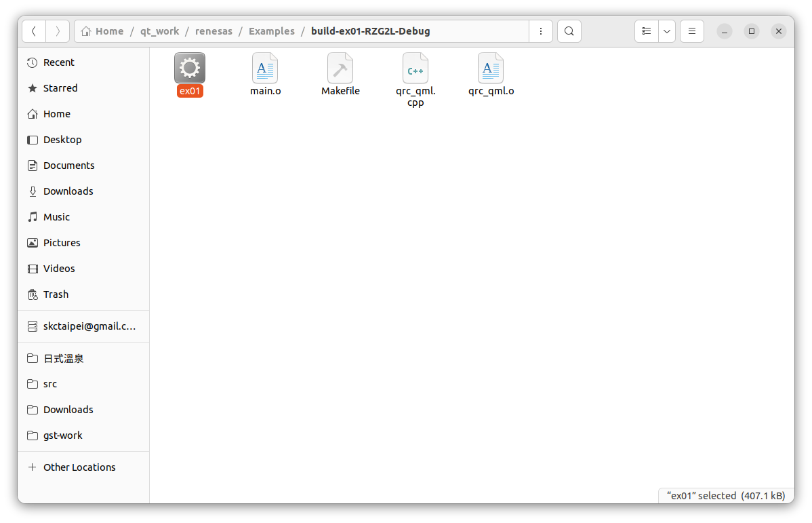Go forward with the right arrow button
This screenshot has width=812, height=523.
tap(58, 31)
